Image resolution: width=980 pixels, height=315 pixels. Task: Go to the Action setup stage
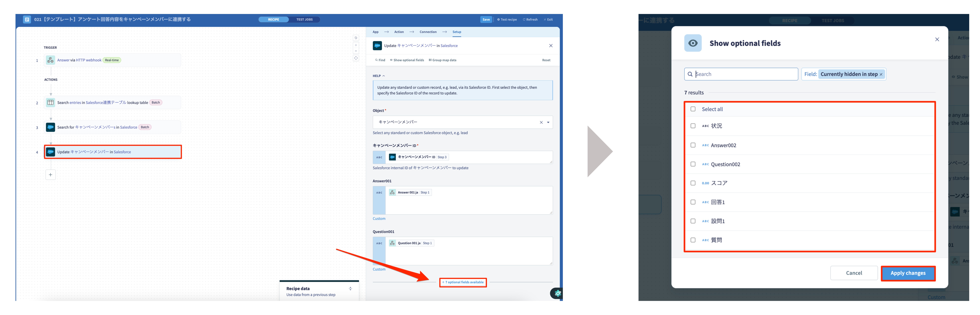click(x=399, y=32)
